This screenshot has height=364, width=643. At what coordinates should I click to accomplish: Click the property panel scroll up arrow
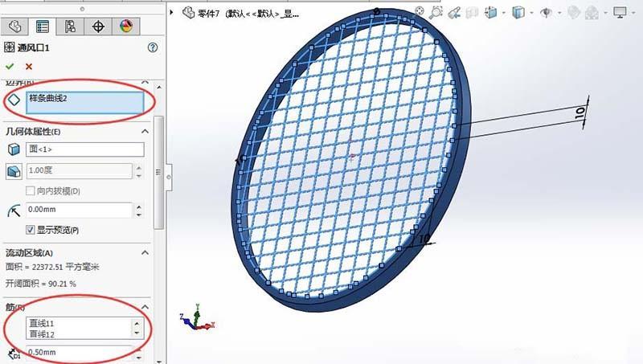coord(158,88)
